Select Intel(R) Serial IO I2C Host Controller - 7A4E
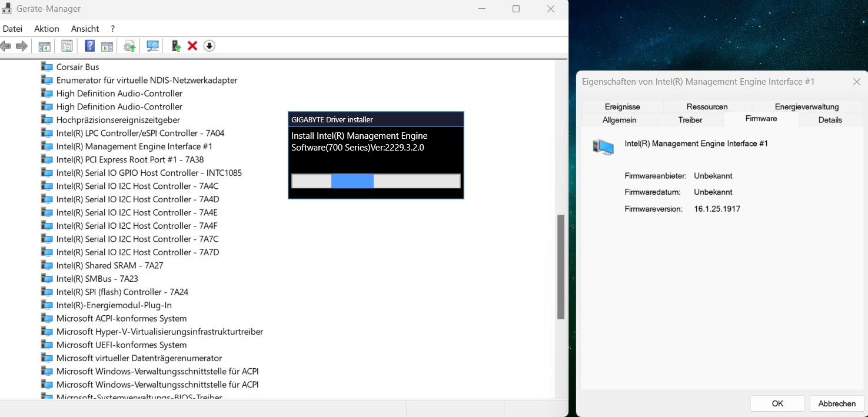Image resolution: width=868 pixels, height=417 pixels. point(137,212)
